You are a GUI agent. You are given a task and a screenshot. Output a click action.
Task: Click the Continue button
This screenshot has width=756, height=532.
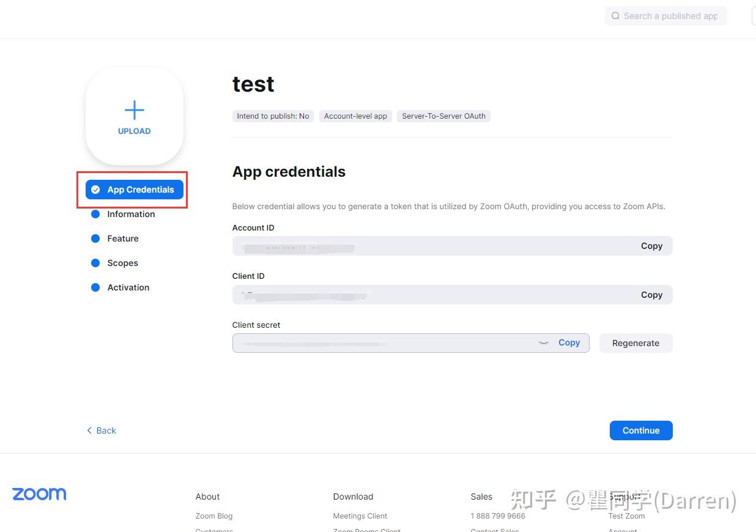[640, 430]
